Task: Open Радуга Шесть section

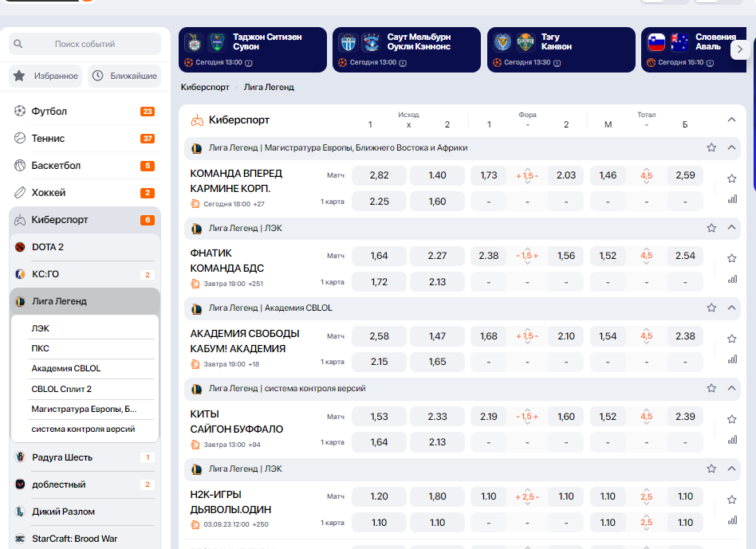Action: click(85, 457)
